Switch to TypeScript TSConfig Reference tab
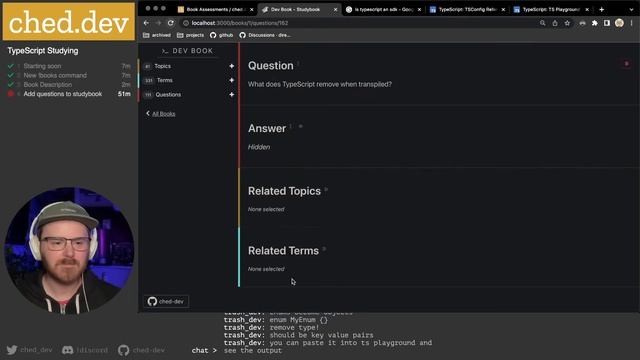Screen dimensions: 640x360 point(463,9)
